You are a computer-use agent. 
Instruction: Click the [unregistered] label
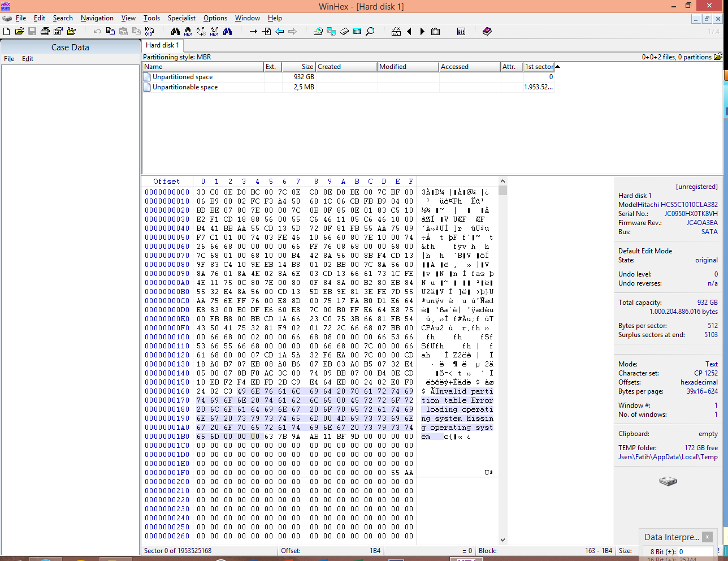point(696,187)
